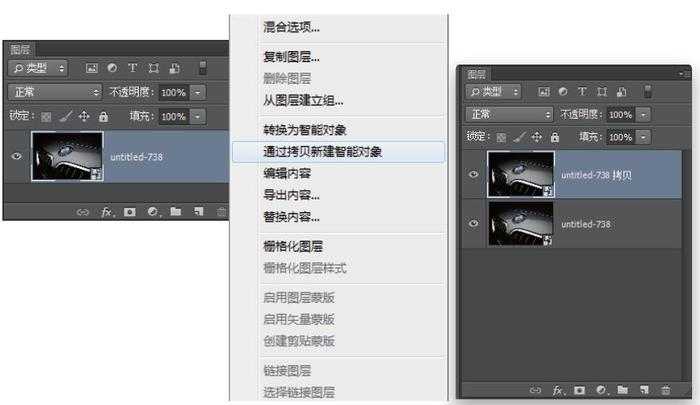Click add layer mask icon in left panel
700x405 pixels.
click(130, 212)
